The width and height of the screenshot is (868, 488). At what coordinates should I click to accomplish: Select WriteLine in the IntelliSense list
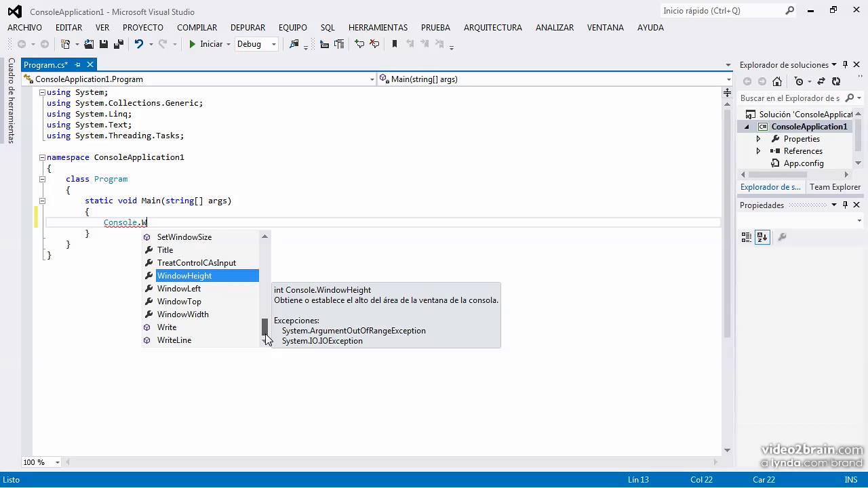(x=201, y=340)
